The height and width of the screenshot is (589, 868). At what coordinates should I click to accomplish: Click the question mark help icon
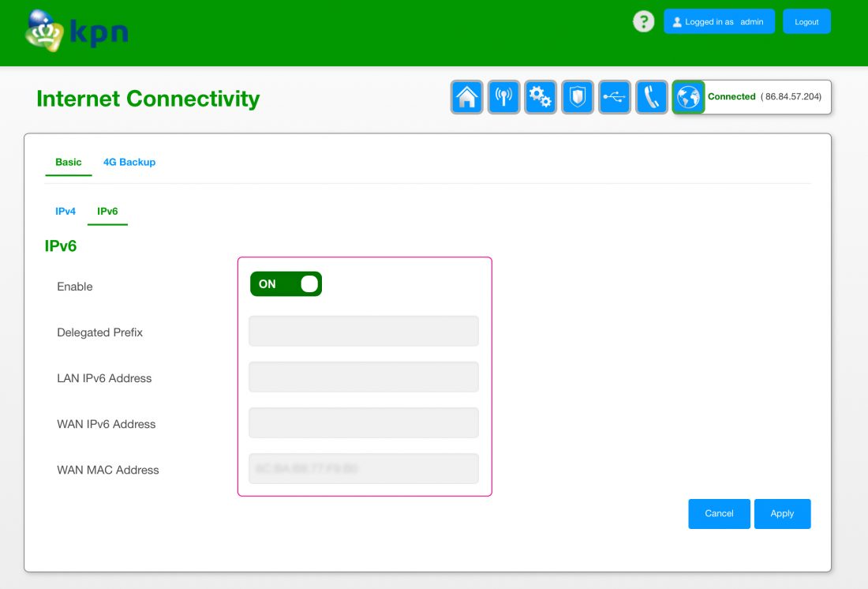(x=644, y=21)
